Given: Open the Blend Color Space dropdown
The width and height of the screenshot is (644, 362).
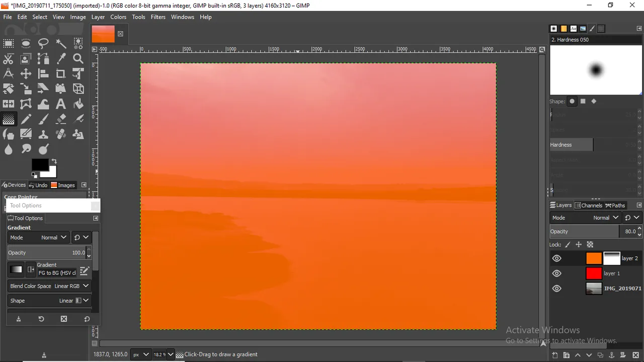Looking at the screenshot, I should click(49, 286).
